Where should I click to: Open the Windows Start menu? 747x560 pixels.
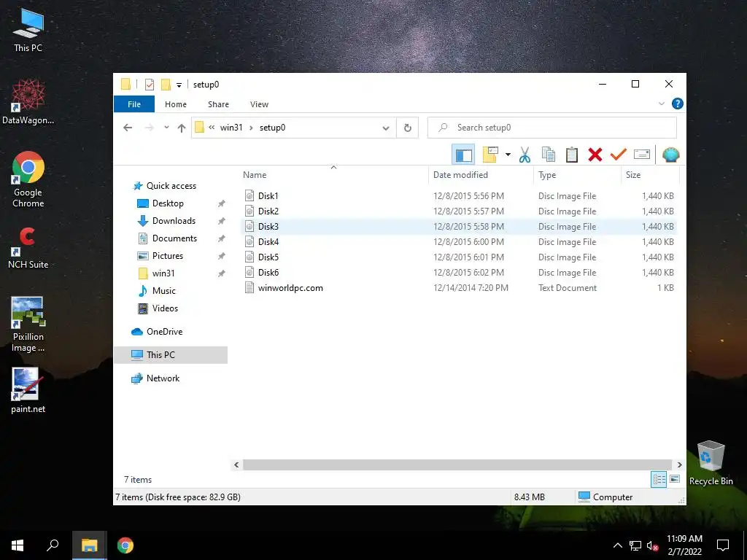18,545
